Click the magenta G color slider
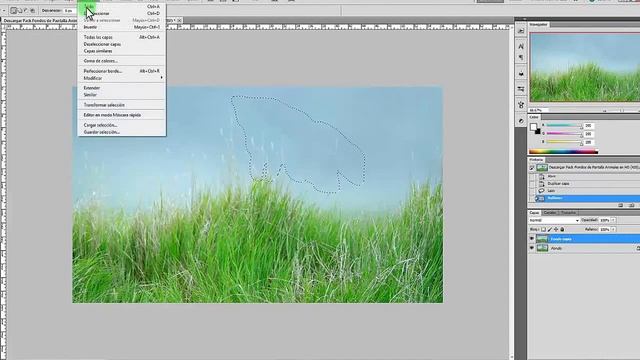Viewport: 640px width, 360px height. click(x=564, y=133)
